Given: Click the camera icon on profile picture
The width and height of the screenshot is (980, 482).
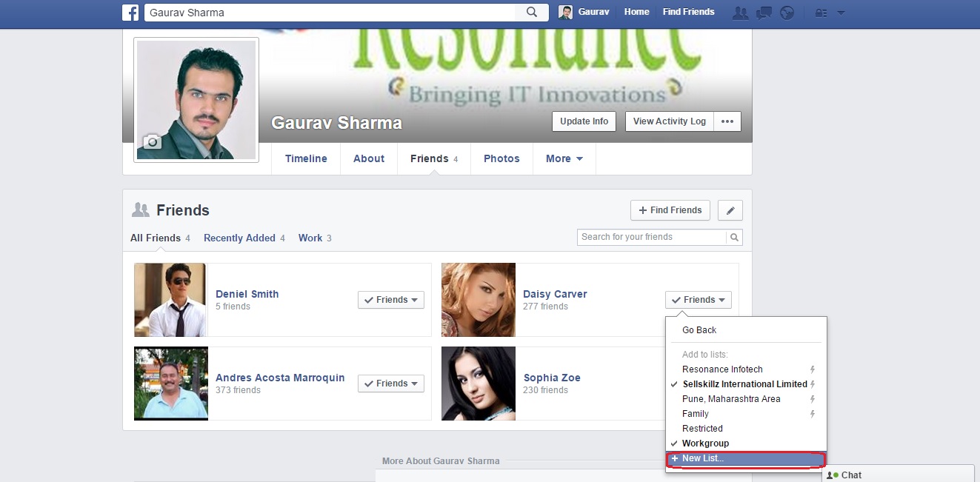Looking at the screenshot, I should coord(152,141).
